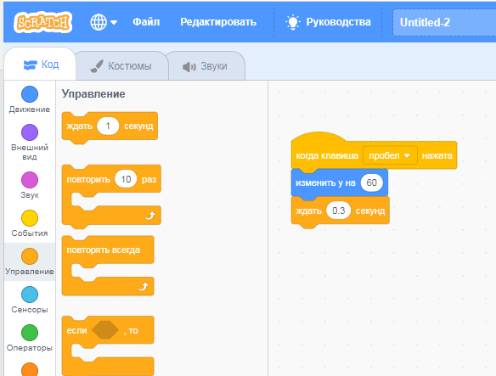Click the 10 value in повторить block
Image resolution: width=496 pixels, height=376 pixels.
[126, 179]
